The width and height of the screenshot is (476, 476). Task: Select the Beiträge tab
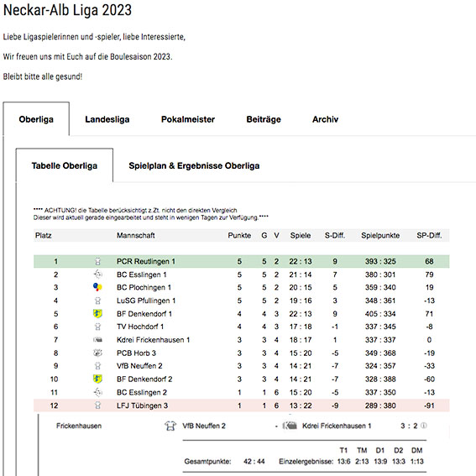tap(264, 119)
